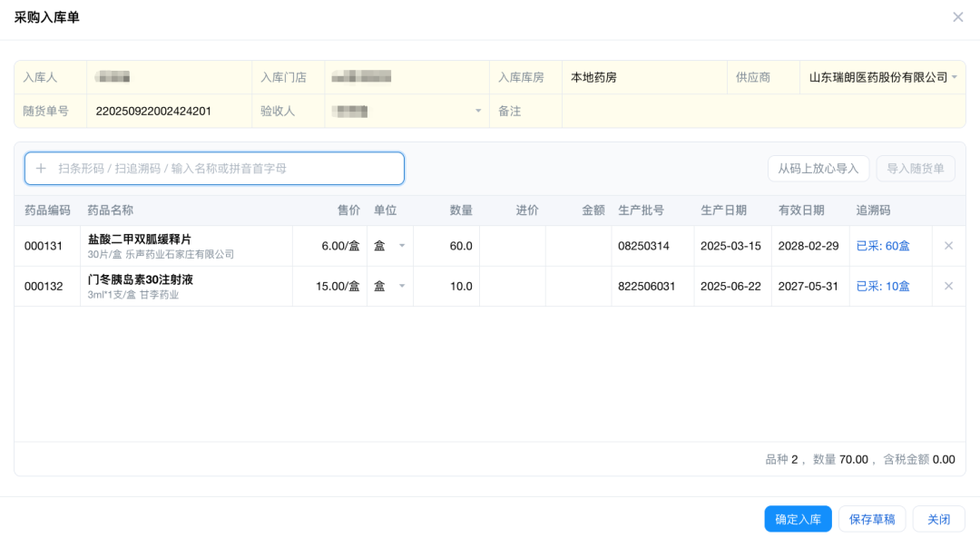Click the 有效日期 column header
Screen dimensions: 980x538
pos(801,210)
